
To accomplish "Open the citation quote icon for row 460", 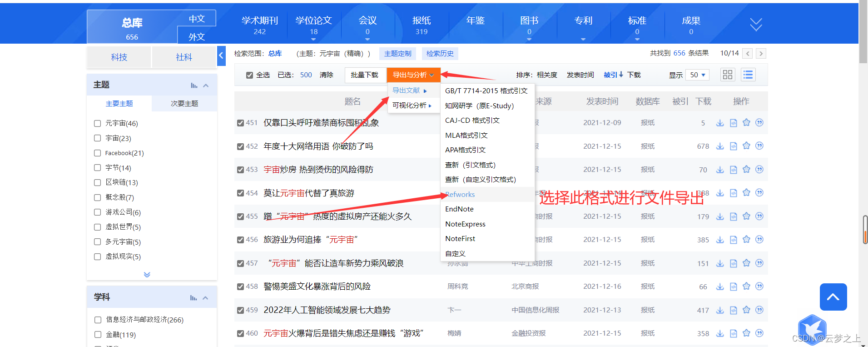I will (x=759, y=333).
